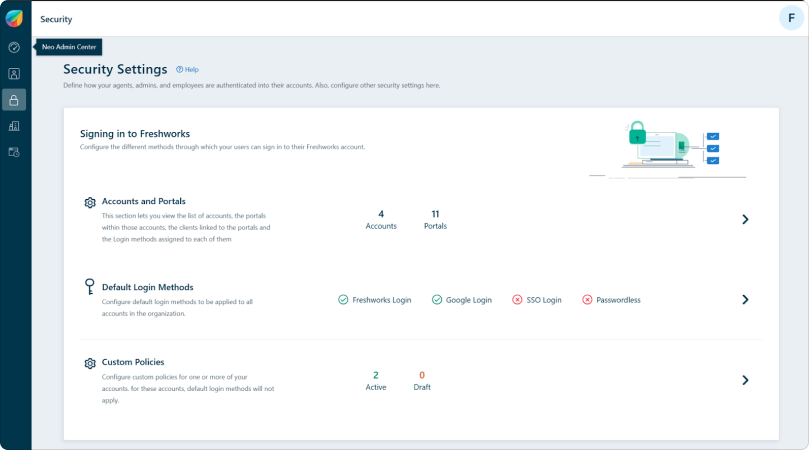Open the Default Login Methods heading
Viewport: 809px width, 450px height.
(x=148, y=287)
